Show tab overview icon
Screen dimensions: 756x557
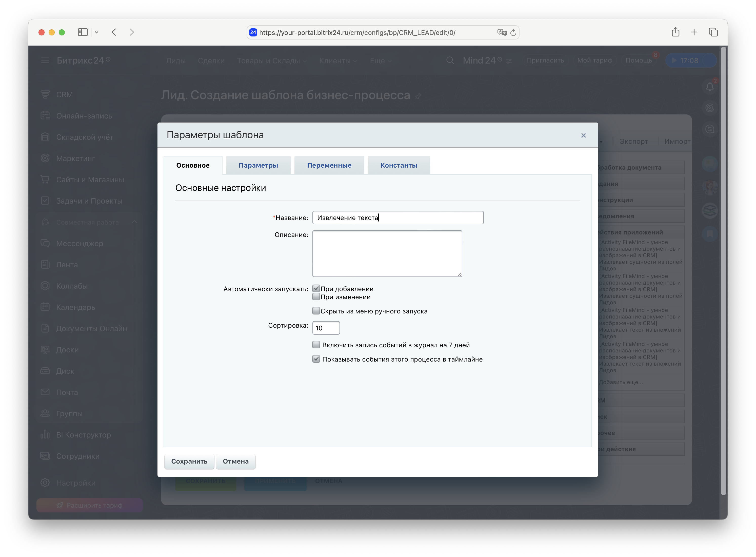tap(713, 32)
